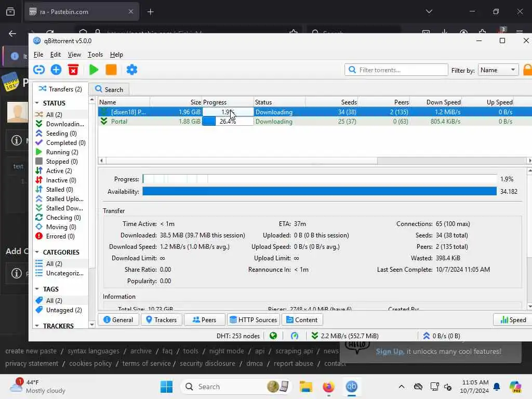Select the Checking (0) status filter

tap(60, 218)
